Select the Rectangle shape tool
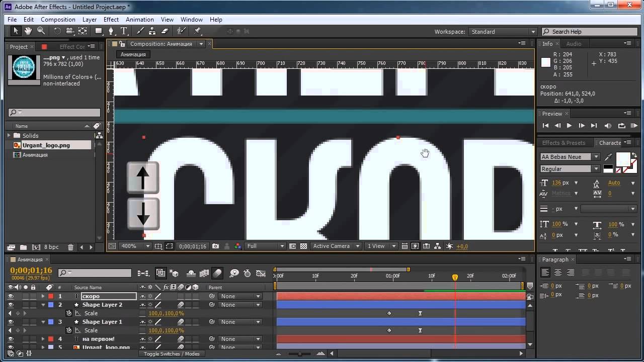 pyautogui.click(x=99, y=31)
